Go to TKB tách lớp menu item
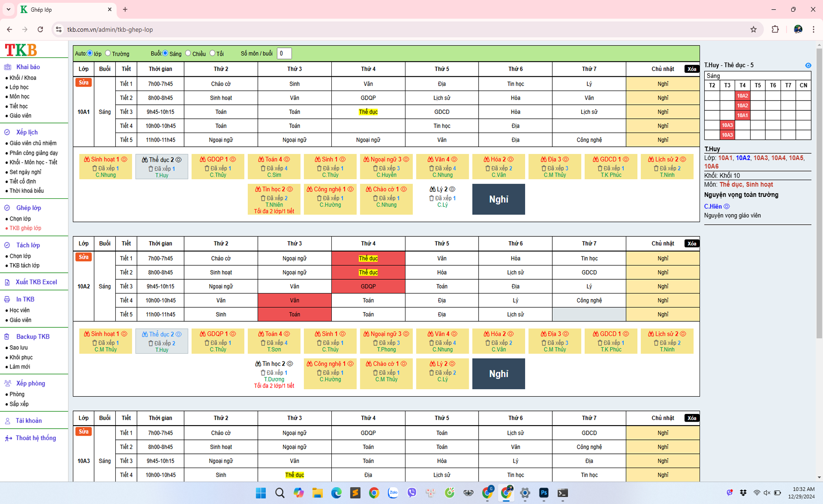This screenshot has width=823, height=504. (24, 265)
